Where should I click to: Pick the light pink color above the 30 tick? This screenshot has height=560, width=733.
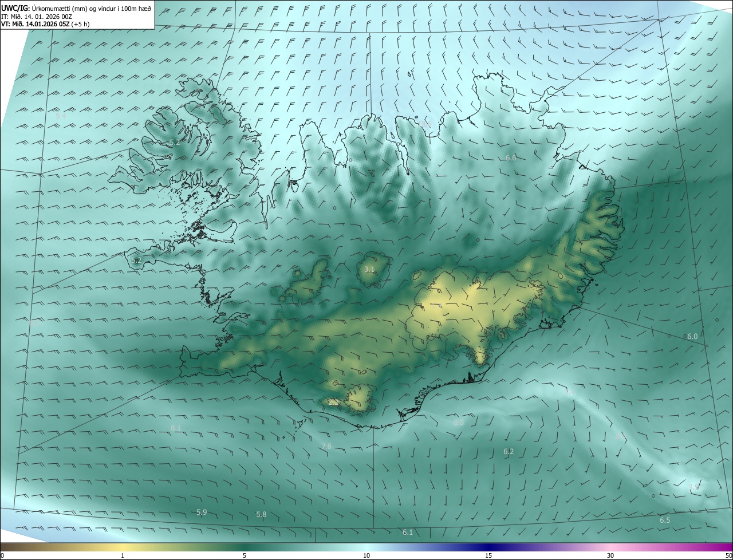tap(610, 547)
